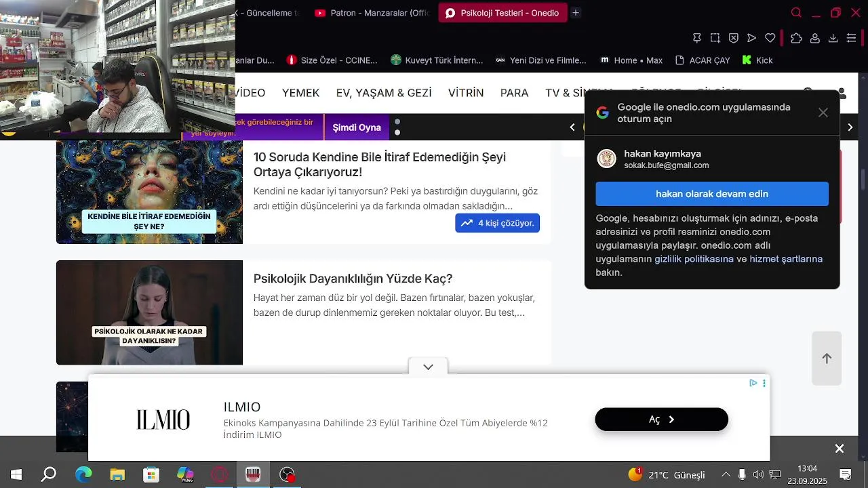Click the Kendine Bile İtiraf Edemediğin thumbnail
The width and height of the screenshot is (868, 488).
[x=149, y=192]
